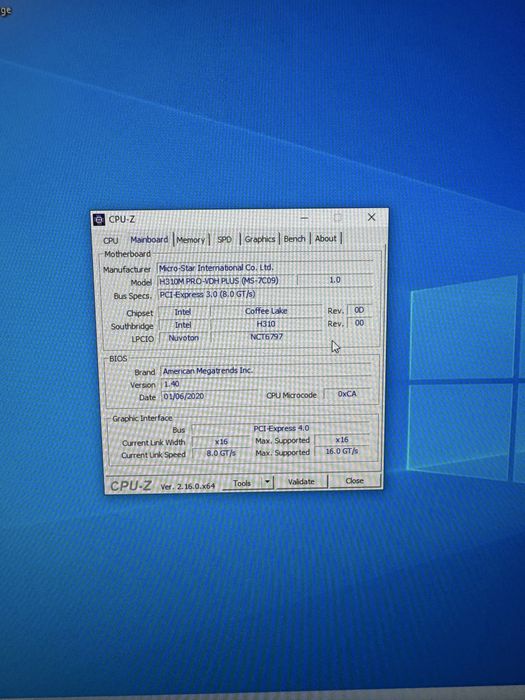Switch to the CPU tab
Screen dimensions: 525x700
pyautogui.click(x=111, y=241)
